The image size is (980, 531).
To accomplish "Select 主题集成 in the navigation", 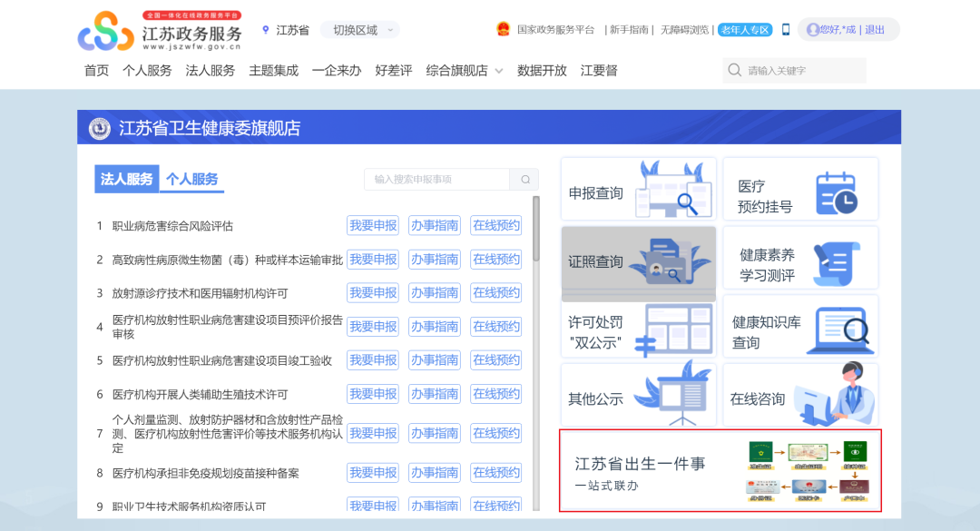I will pyautogui.click(x=273, y=71).
